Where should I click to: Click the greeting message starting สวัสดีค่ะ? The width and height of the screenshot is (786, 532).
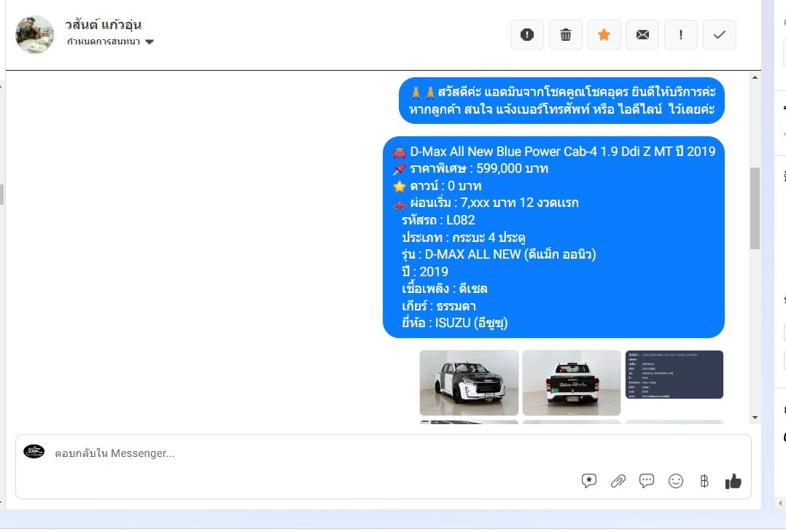pyautogui.click(x=562, y=100)
